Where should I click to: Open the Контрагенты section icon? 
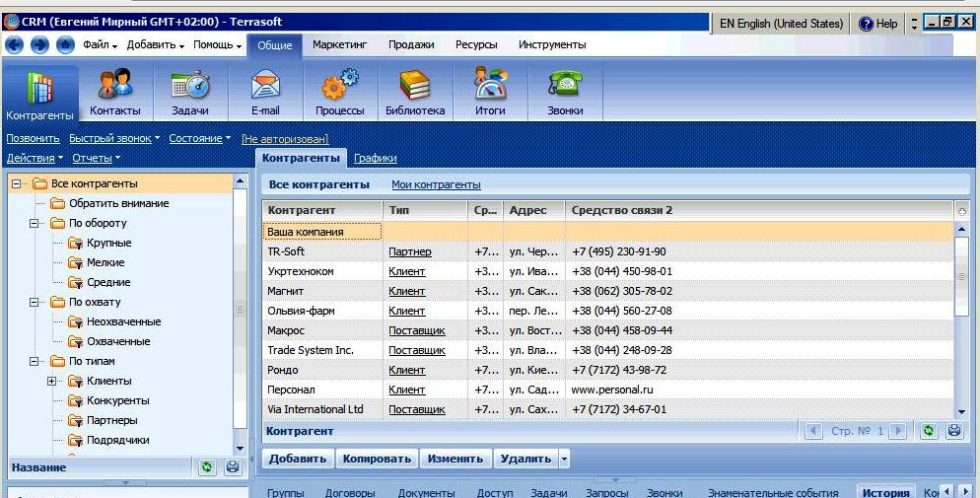40,95
